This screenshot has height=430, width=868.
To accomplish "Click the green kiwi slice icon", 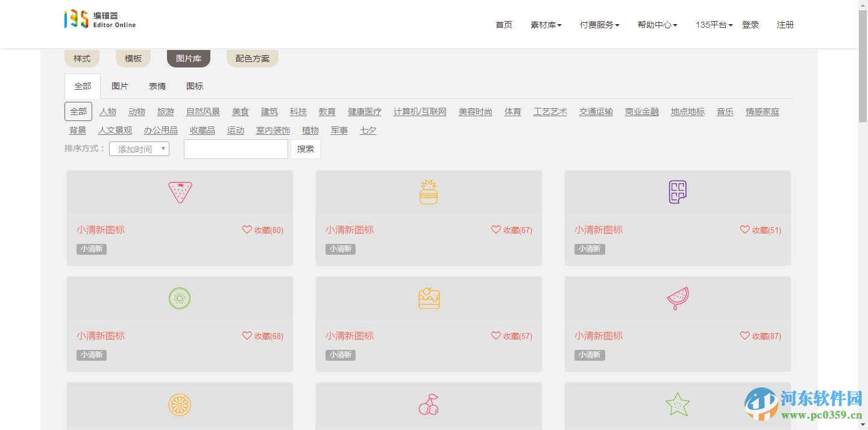I will [x=180, y=298].
